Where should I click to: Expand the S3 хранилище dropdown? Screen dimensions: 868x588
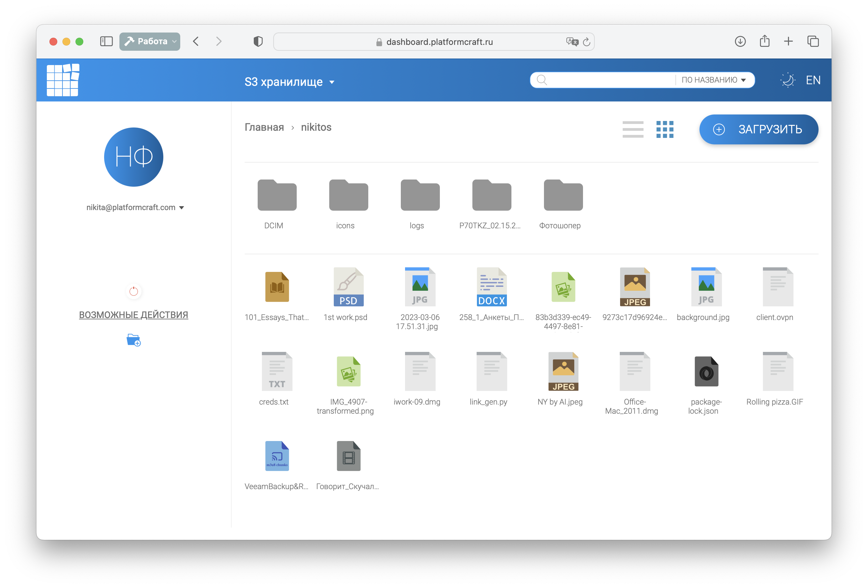pyautogui.click(x=290, y=82)
